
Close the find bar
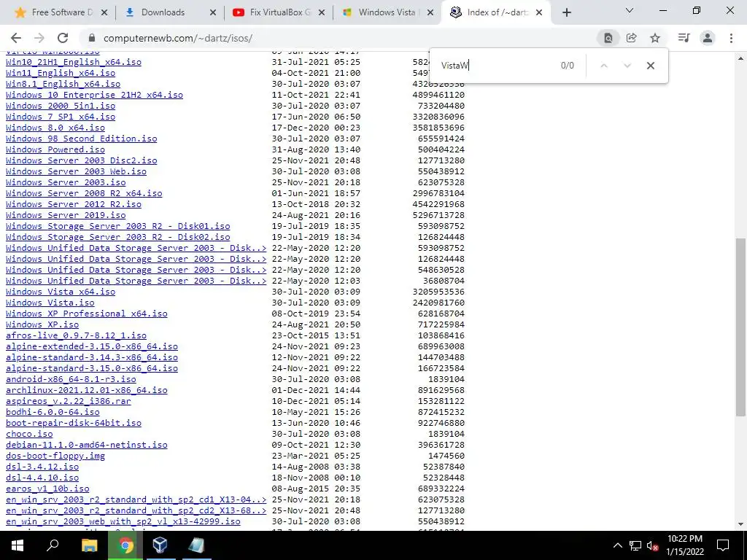point(651,66)
